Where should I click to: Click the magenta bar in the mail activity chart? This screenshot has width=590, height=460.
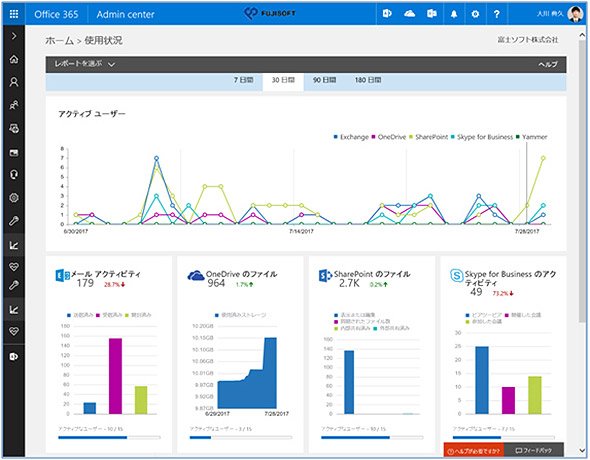point(116,376)
